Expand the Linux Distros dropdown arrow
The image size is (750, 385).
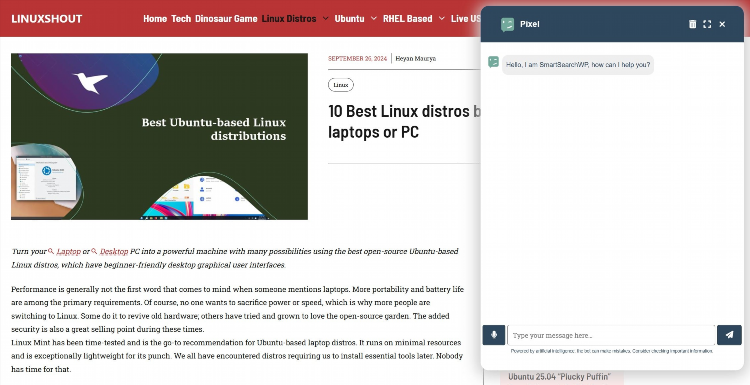tap(325, 19)
